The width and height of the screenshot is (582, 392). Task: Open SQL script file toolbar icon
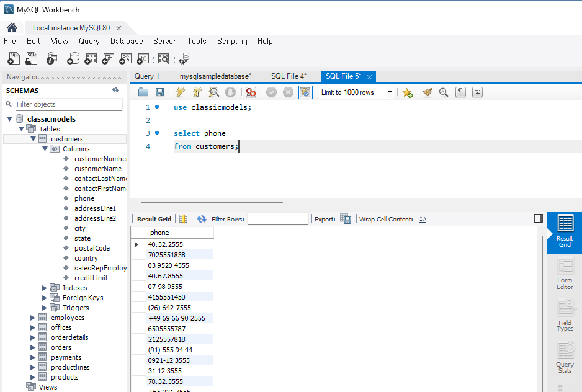pos(31,58)
